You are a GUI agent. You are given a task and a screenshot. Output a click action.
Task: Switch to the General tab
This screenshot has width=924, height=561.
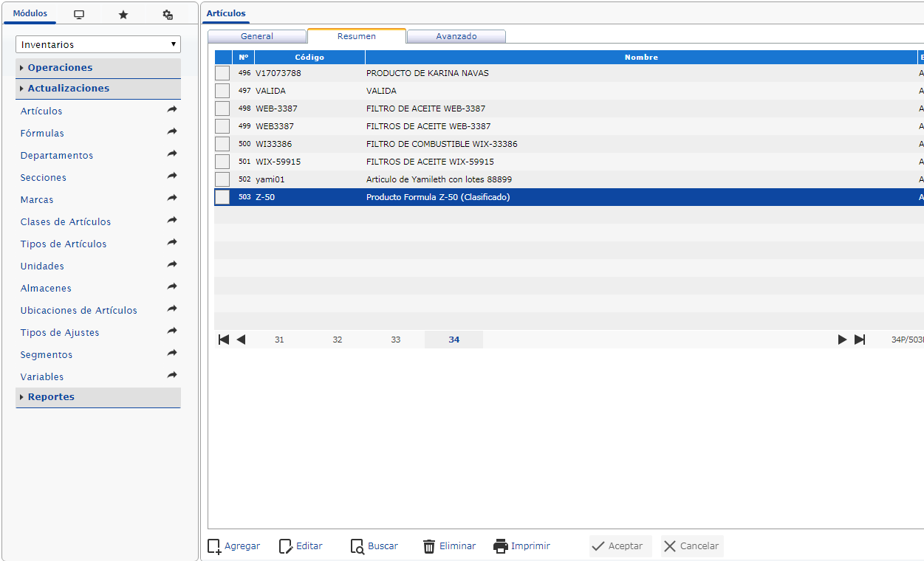tap(257, 36)
